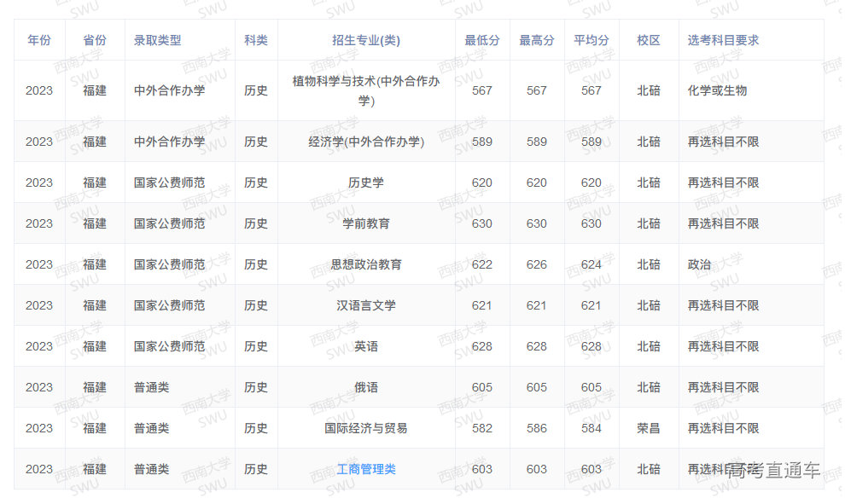Screen dimensions: 845x504
Task: Click the 年份 column header
Action: pos(39,39)
